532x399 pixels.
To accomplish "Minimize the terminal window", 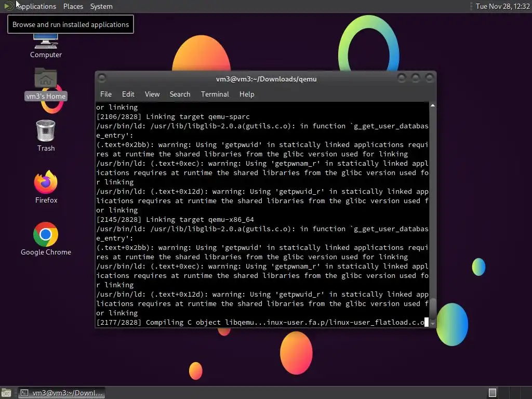I will [402, 78].
